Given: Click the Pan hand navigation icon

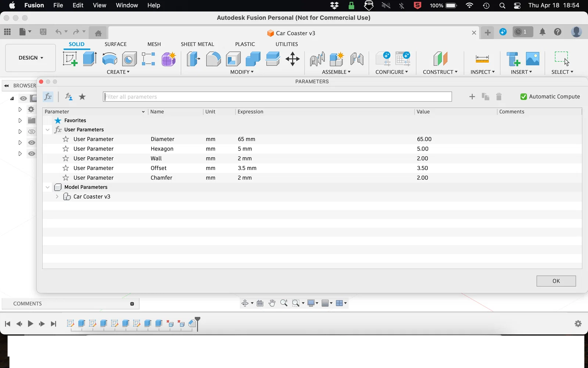Looking at the screenshot, I should tap(272, 303).
